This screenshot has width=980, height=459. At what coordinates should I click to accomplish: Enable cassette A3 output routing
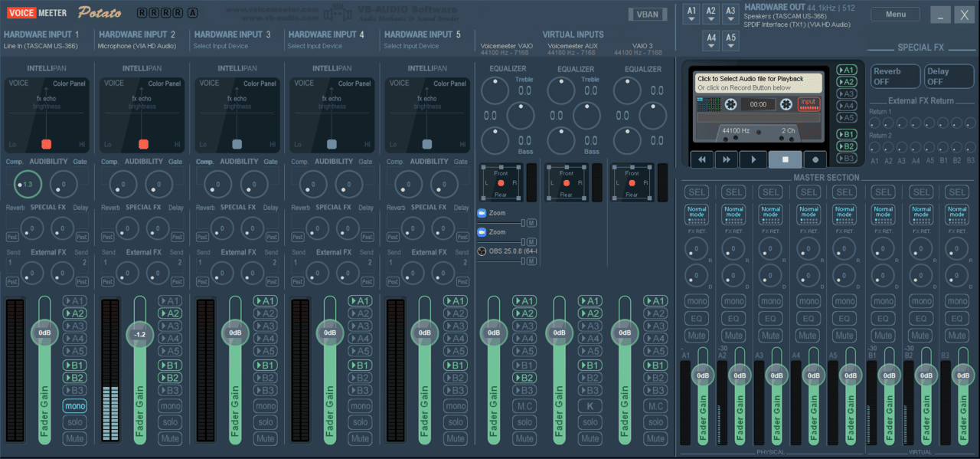[x=847, y=93]
